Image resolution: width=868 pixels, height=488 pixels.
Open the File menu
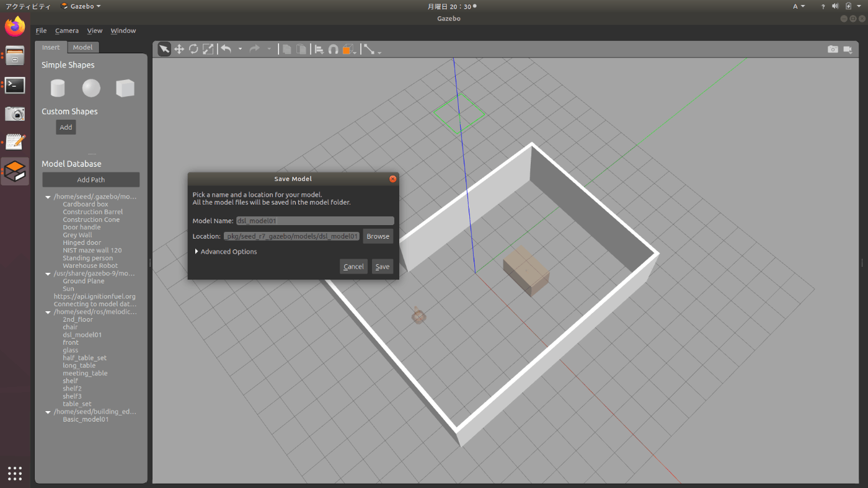click(41, 30)
